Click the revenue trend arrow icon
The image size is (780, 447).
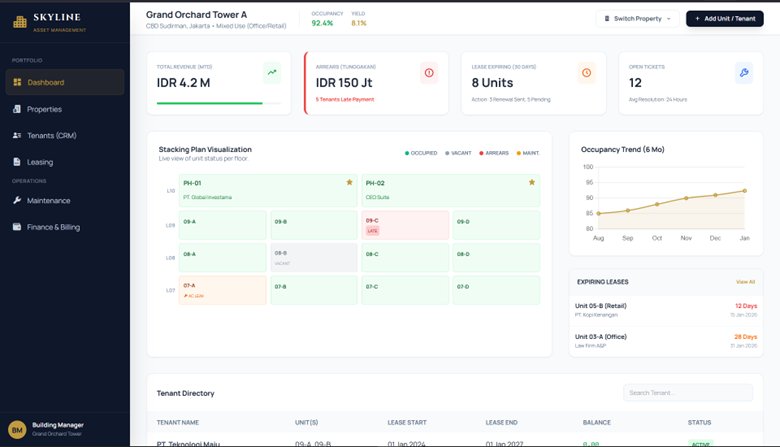point(272,73)
